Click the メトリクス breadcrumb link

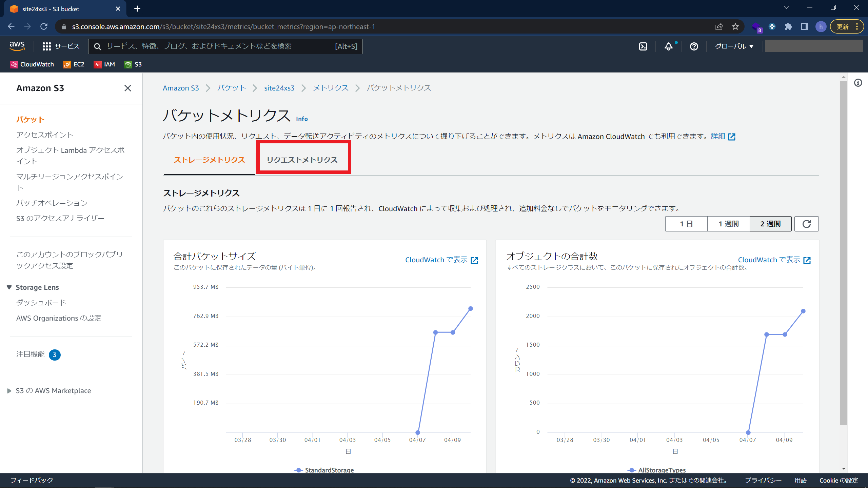coord(331,88)
